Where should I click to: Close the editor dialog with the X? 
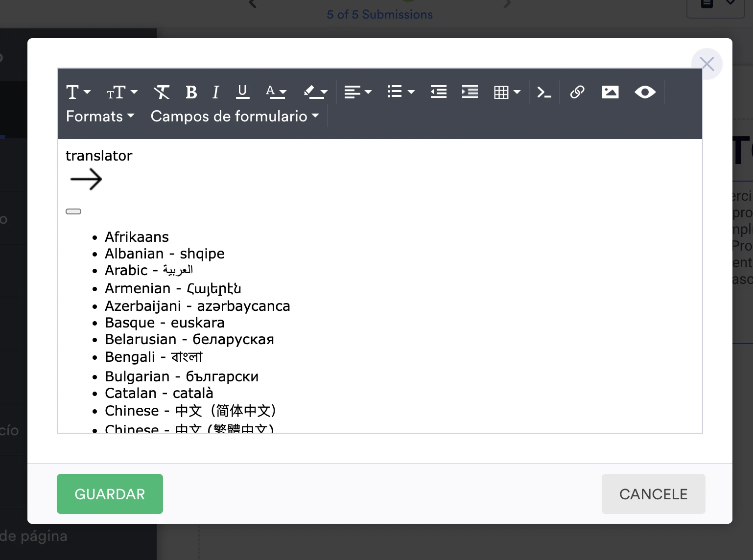click(x=706, y=64)
